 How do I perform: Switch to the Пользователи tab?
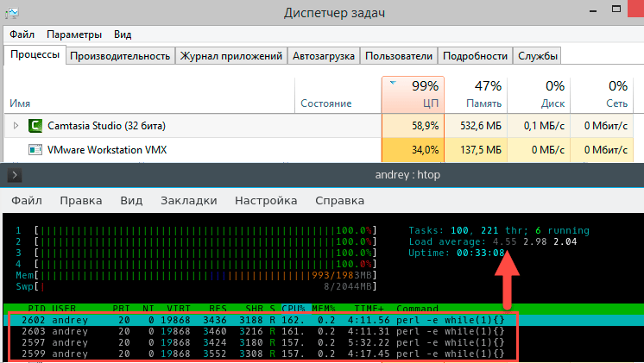click(x=399, y=56)
